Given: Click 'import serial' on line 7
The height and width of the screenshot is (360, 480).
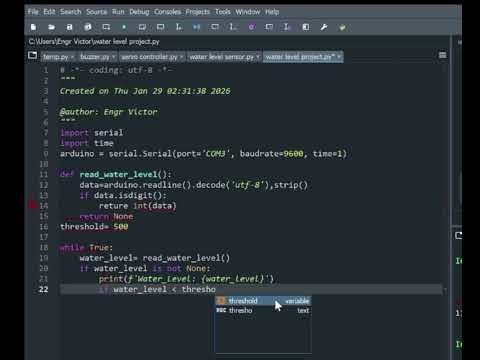Looking at the screenshot, I should [x=91, y=133].
